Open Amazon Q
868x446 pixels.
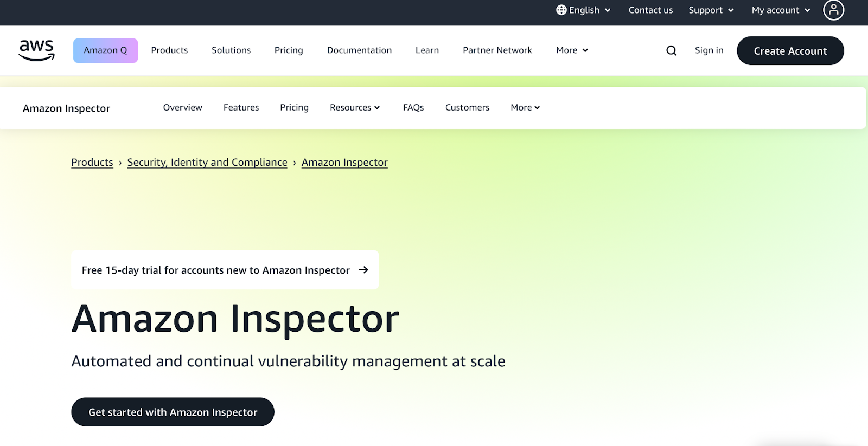(105, 50)
